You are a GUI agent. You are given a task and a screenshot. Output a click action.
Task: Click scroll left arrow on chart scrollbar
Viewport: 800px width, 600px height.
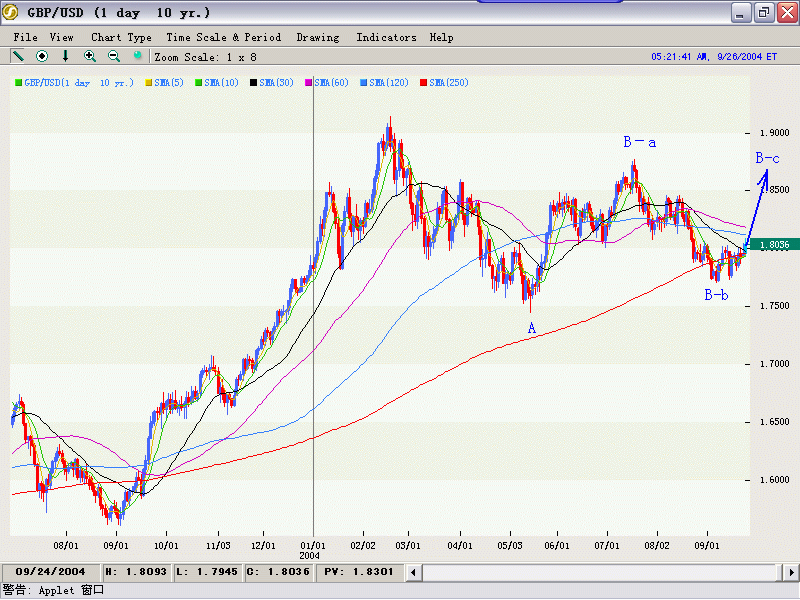[x=414, y=572]
